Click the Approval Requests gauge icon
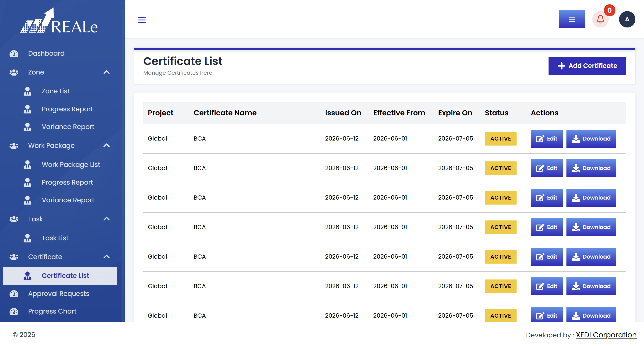The image size is (644, 346). point(14,293)
